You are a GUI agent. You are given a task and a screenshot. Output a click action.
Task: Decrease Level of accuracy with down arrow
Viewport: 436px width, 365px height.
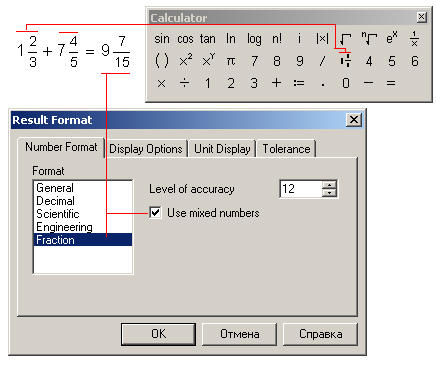click(330, 193)
